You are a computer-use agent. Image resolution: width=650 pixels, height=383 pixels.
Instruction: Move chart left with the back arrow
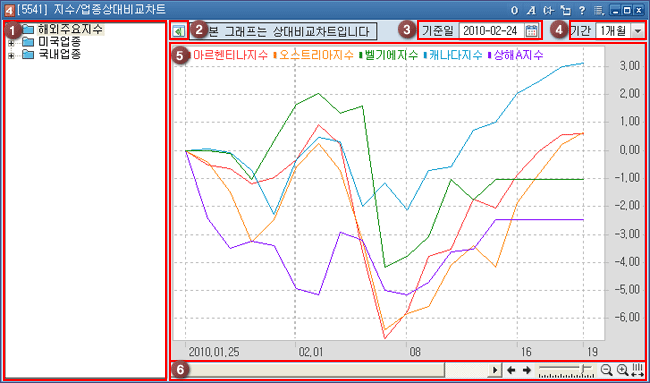coord(511,370)
